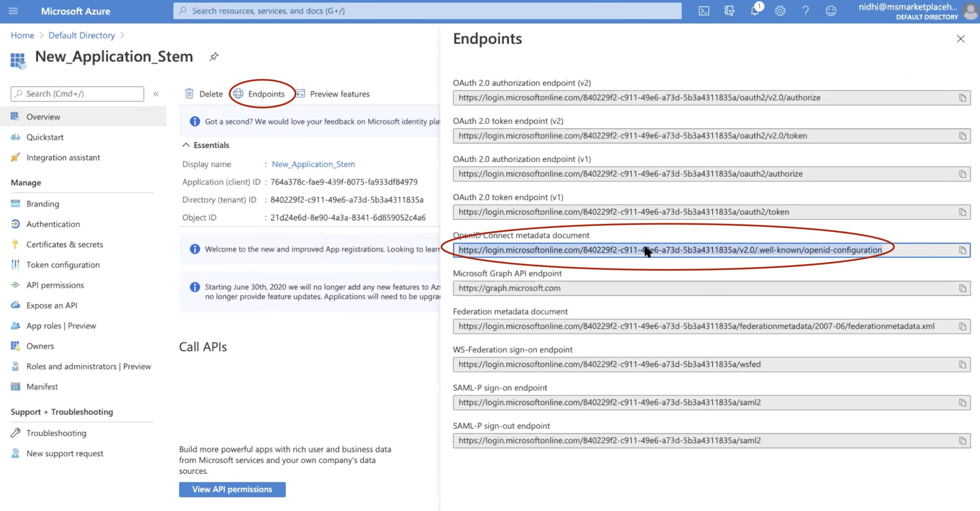Viewport: 980px width, 511px height.
Task: Select the Microsoft Graph API endpoint field
Action: (711, 288)
